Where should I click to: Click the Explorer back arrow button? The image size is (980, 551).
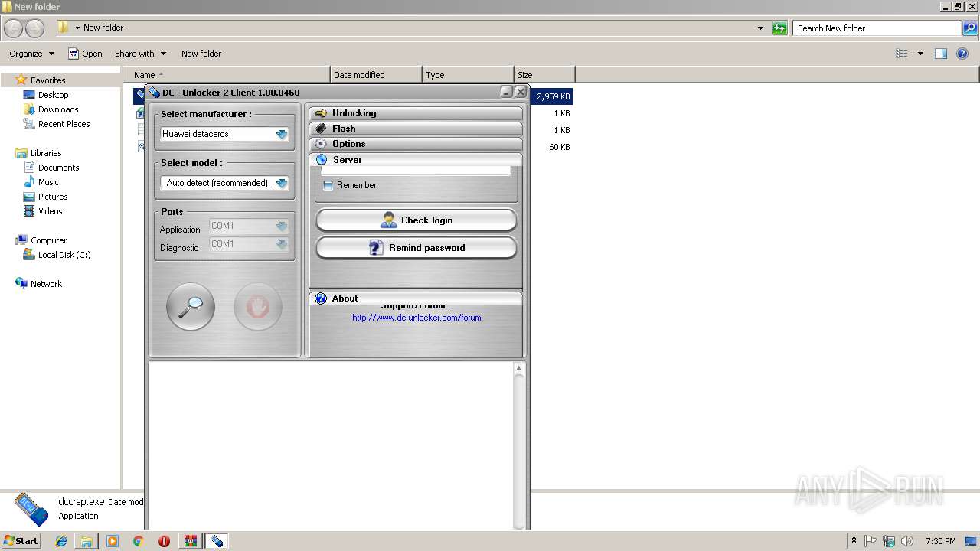pos(14,28)
